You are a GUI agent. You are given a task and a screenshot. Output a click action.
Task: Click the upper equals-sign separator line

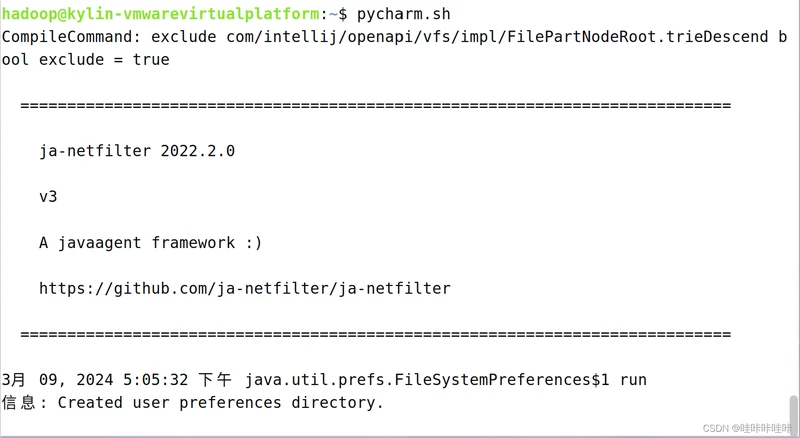click(x=375, y=105)
